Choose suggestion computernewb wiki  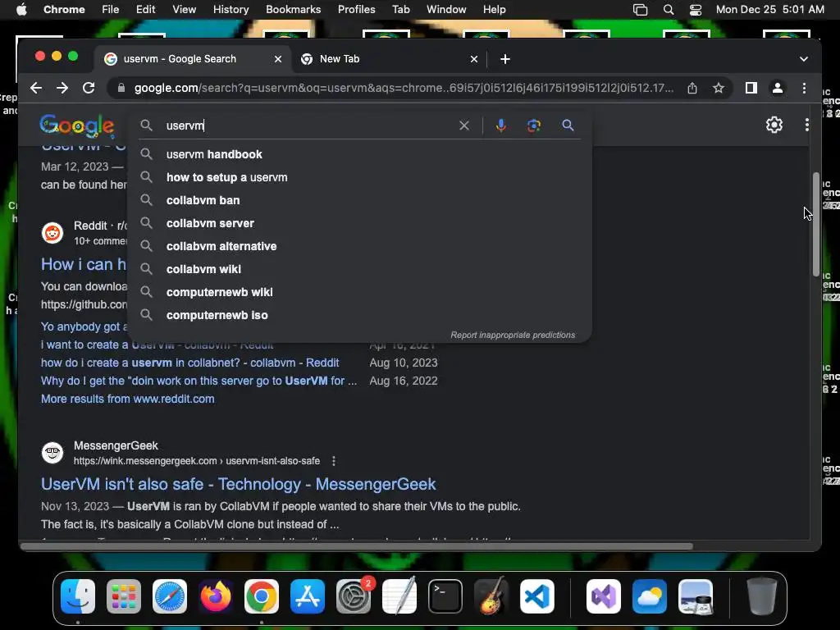point(359,293)
